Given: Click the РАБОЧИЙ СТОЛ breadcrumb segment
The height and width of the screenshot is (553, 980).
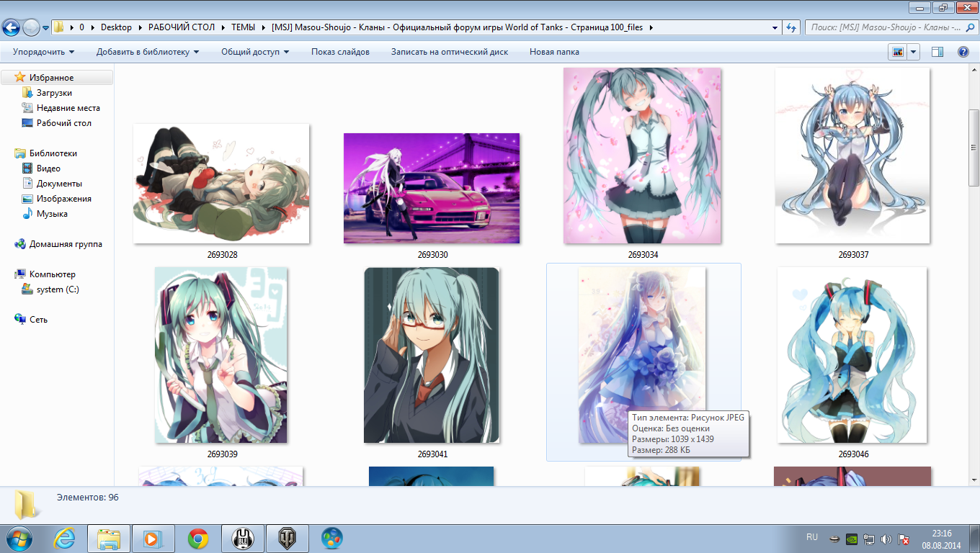Looking at the screenshot, I should [x=182, y=27].
